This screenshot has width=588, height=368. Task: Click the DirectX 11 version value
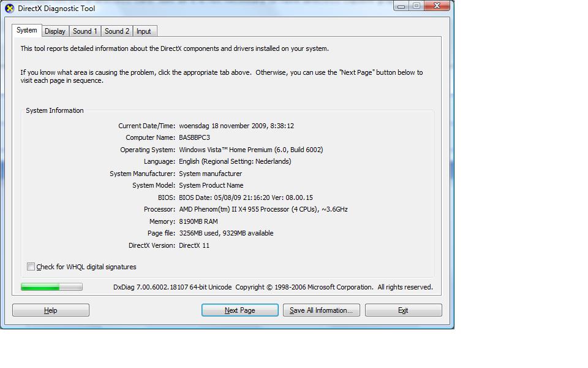pyautogui.click(x=194, y=245)
